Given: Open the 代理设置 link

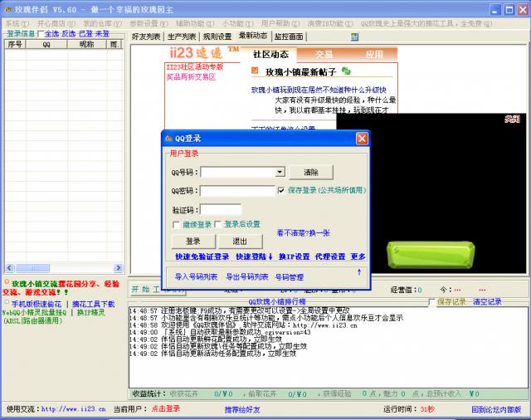Looking at the screenshot, I should pos(330,256).
